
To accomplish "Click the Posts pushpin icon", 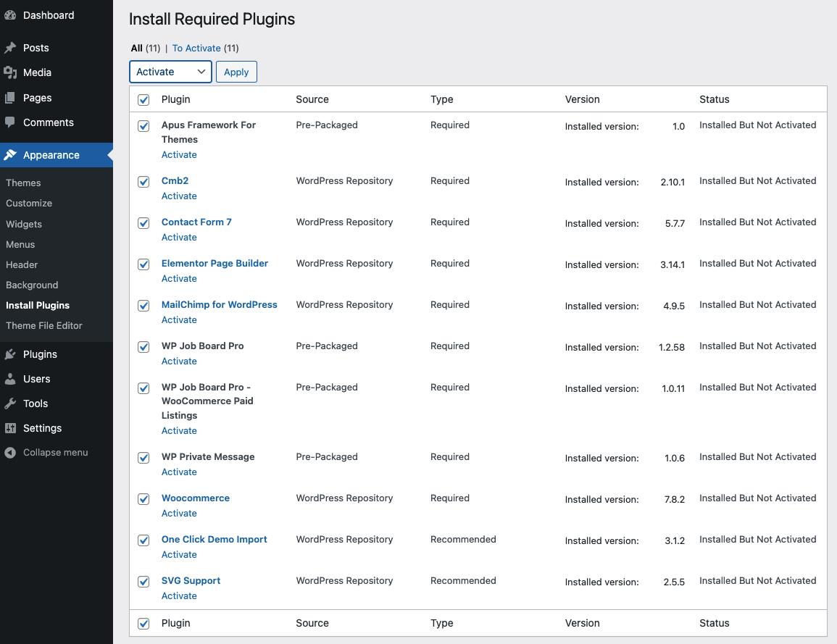I will coord(10,48).
